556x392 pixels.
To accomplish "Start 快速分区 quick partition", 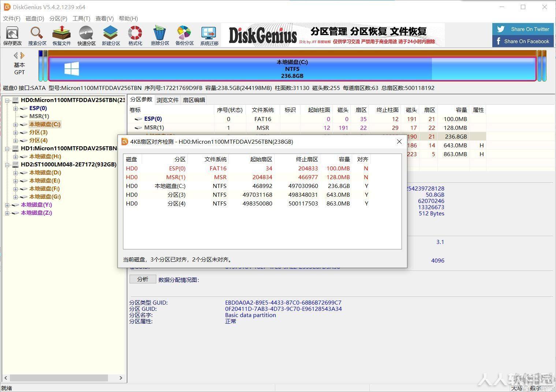I will pos(86,36).
